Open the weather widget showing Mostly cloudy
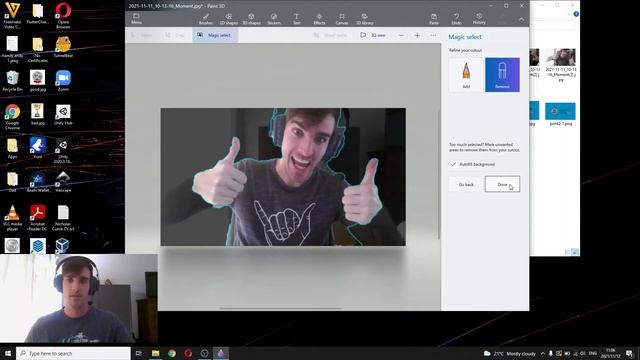The image size is (640, 360). tap(509, 353)
